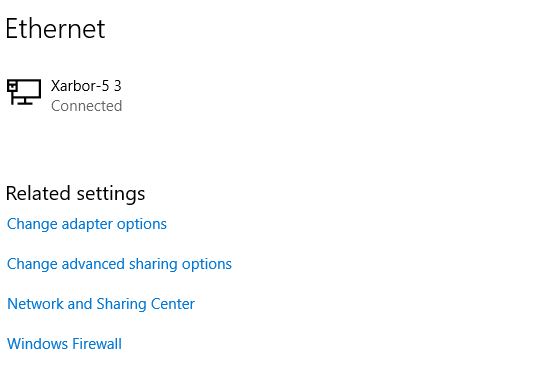This screenshot has width=547, height=376.
Task: Tap the wired connection icon above Related settings
Action: pos(24,92)
